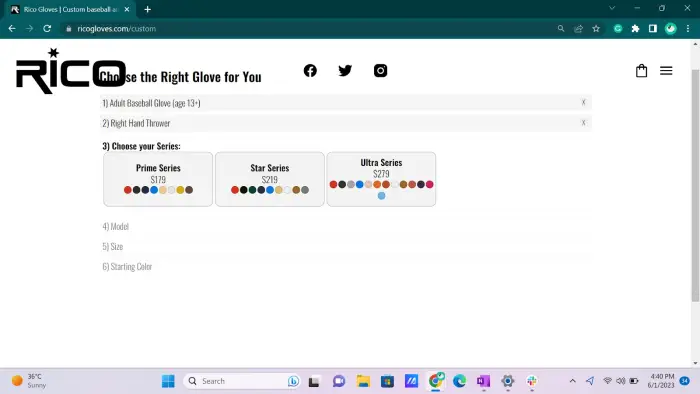700x394 pixels.
Task: Click the RICO logo
Action: 71,71
